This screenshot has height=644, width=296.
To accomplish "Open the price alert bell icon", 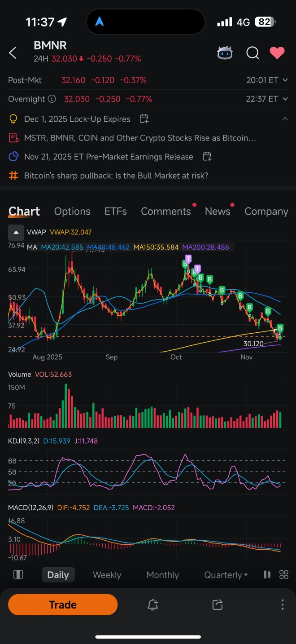I will (152, 604).
